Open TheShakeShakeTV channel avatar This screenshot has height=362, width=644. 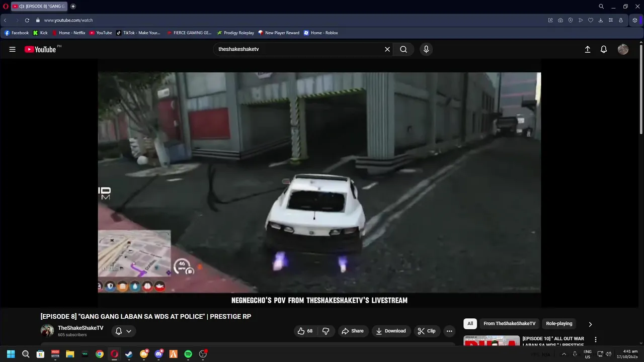click(x=47, y=331)
